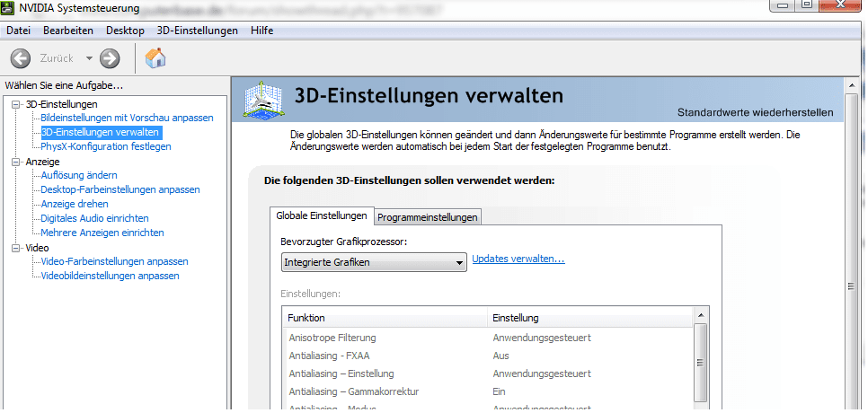Image resolution: width=868 pixels, height=413 pixels.
Task: Click the Aus value for FXAA
Action: (501, 356)
